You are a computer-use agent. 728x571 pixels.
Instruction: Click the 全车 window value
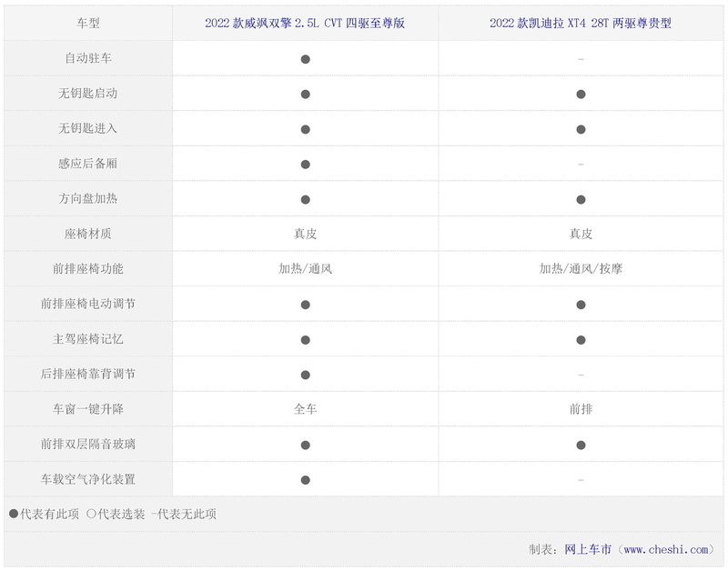coord(305,409)
